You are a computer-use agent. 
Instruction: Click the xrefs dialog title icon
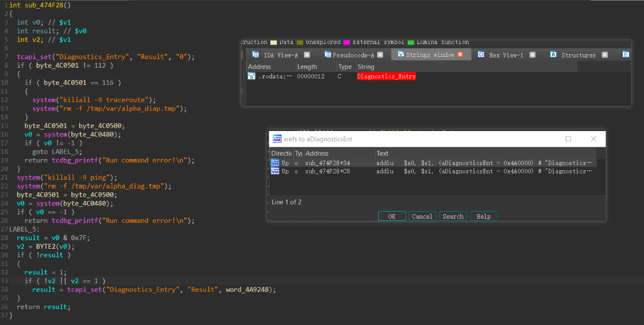pyautogui.click(x=277, y=139)
